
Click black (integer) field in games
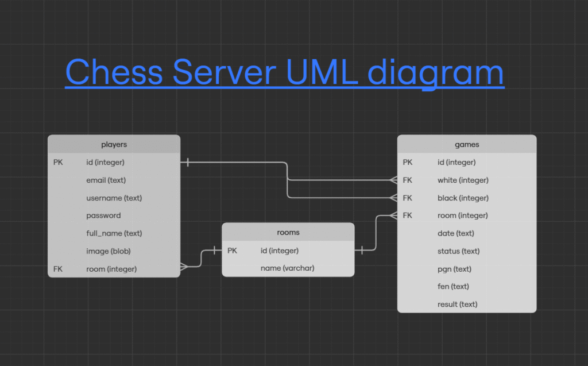463,198
